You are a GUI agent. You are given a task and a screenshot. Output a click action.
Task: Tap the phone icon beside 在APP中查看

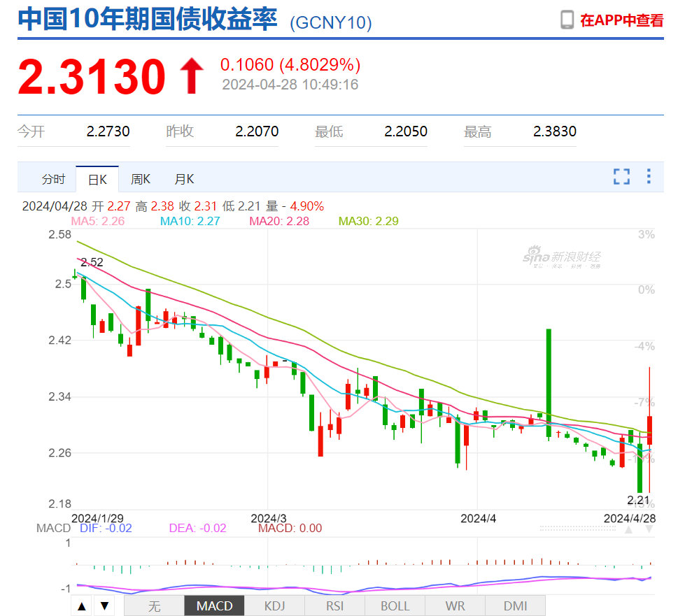(x=567, y=20)
